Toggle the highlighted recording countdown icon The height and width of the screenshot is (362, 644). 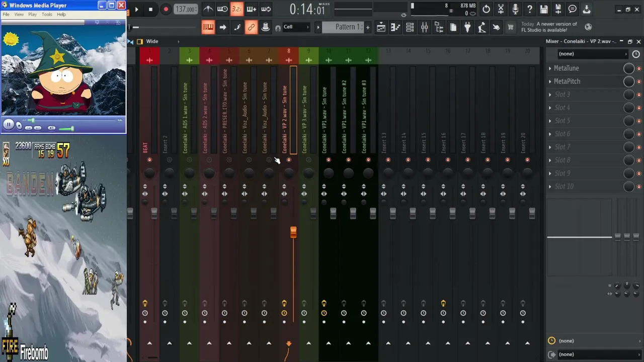coord(236,9)
